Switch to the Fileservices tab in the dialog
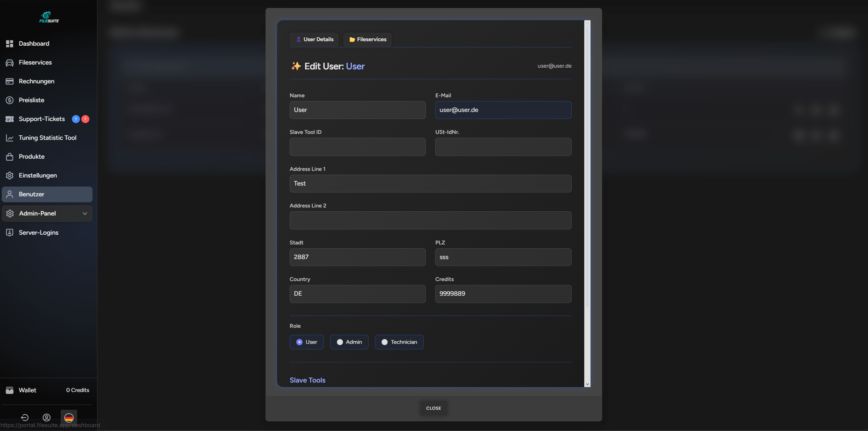The width and height of the screenshot is (868, 431). coord(367,39)
